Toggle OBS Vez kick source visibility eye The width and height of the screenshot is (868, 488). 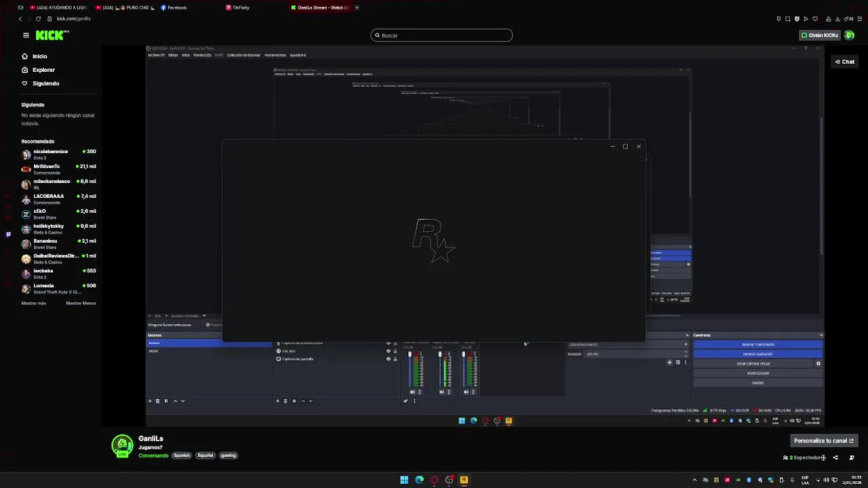coord(389,351)
